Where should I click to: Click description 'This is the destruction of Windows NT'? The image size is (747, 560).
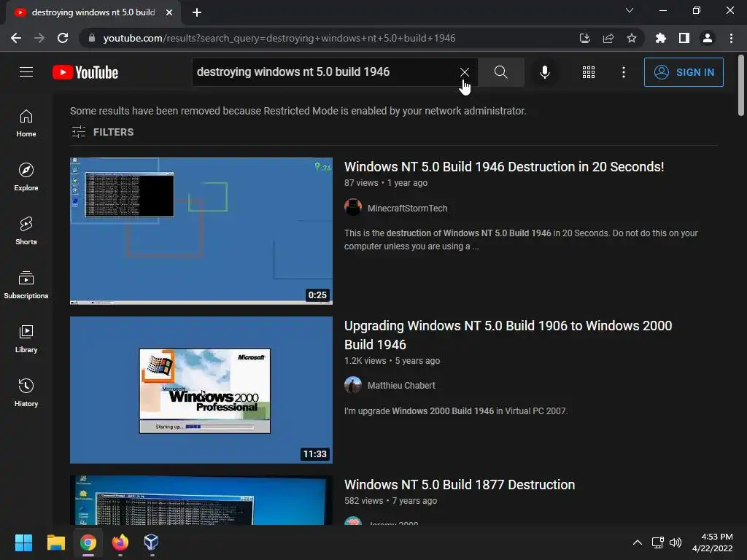coord(521,239)
